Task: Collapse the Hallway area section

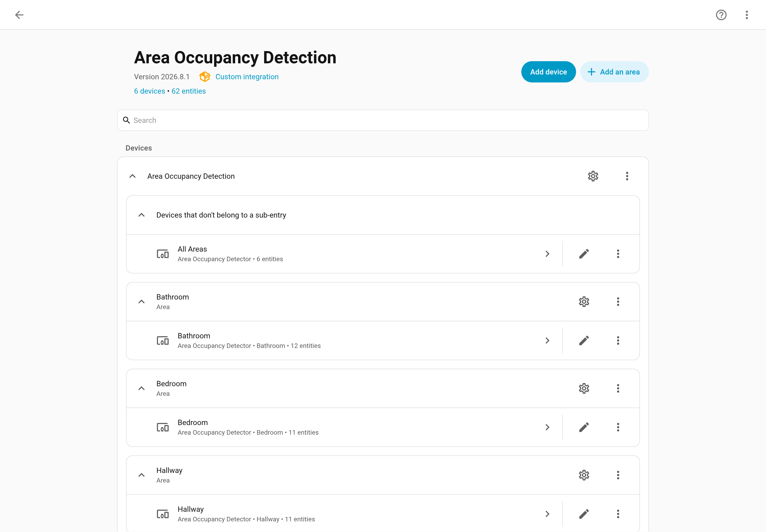Action: [141, 475]
